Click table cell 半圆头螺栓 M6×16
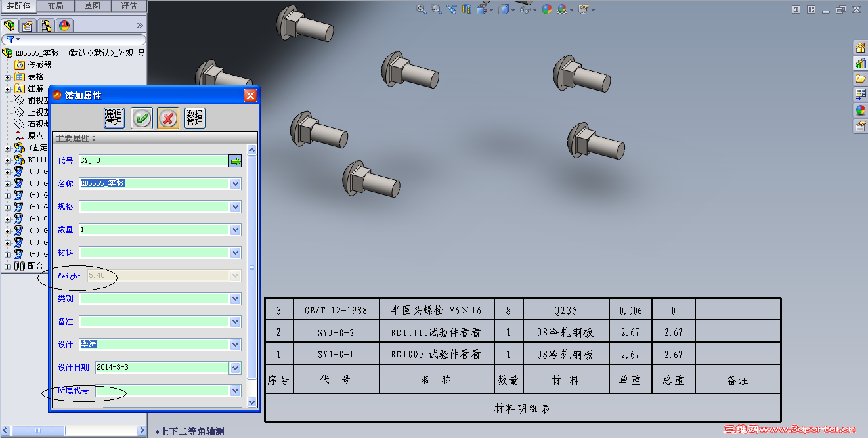Image resolution: width=868 pixels, height=438 pixels. 437,311
